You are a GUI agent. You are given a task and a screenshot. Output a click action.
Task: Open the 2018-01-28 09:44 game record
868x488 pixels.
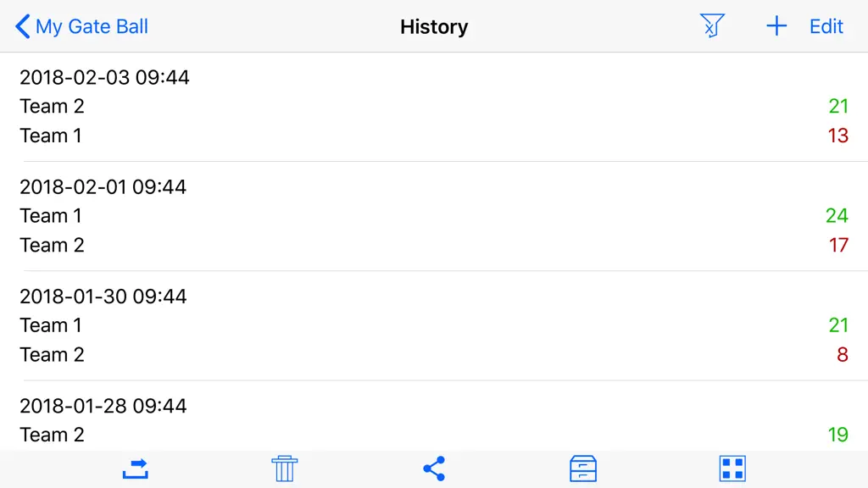tap(434, 416)
